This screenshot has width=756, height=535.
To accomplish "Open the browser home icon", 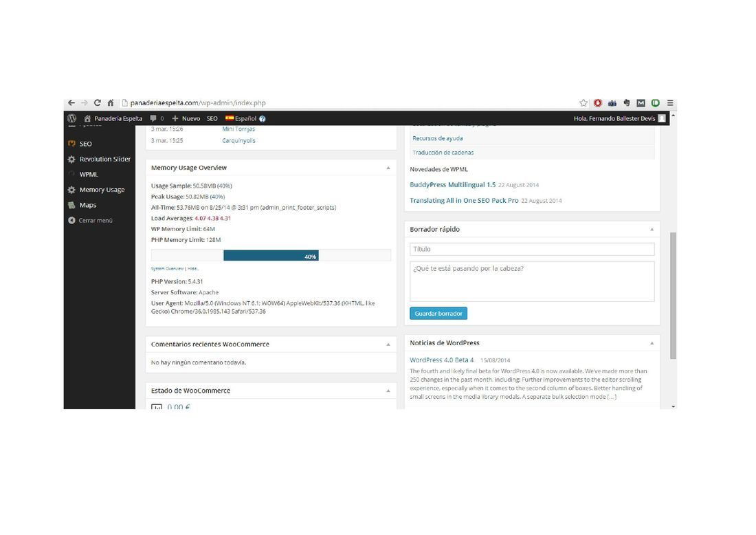I will pyautogui.click(x=111, y=102).
